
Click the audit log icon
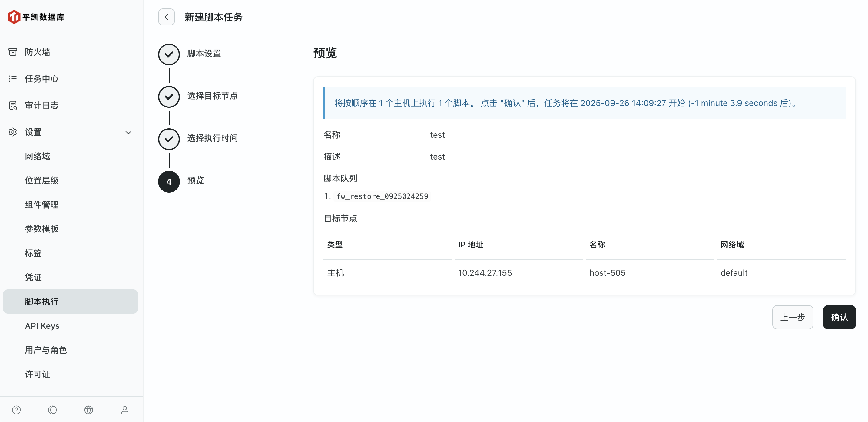tap(13, 105)
